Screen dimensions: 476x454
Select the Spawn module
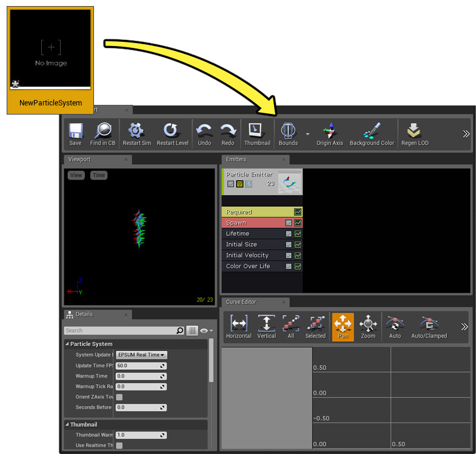coord(262,222)
